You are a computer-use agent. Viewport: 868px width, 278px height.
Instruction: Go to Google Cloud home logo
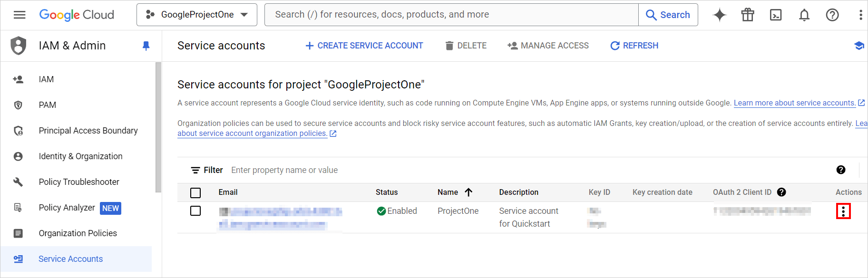click(77, 15)
